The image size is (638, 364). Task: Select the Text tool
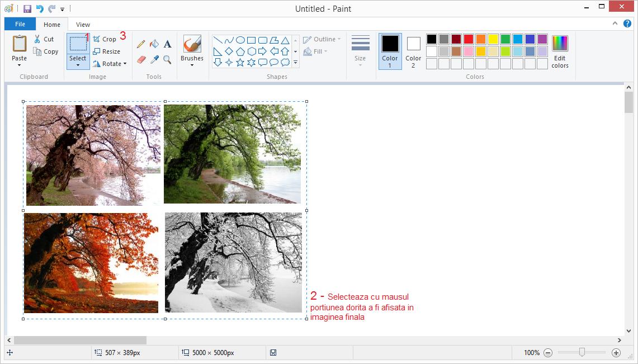point(167,44)
